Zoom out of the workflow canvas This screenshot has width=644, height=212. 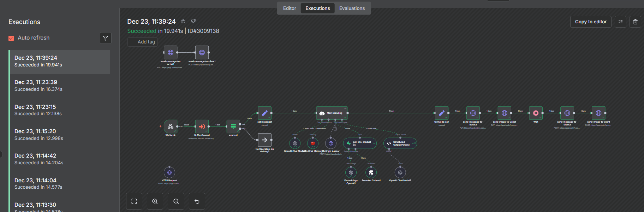176,201
